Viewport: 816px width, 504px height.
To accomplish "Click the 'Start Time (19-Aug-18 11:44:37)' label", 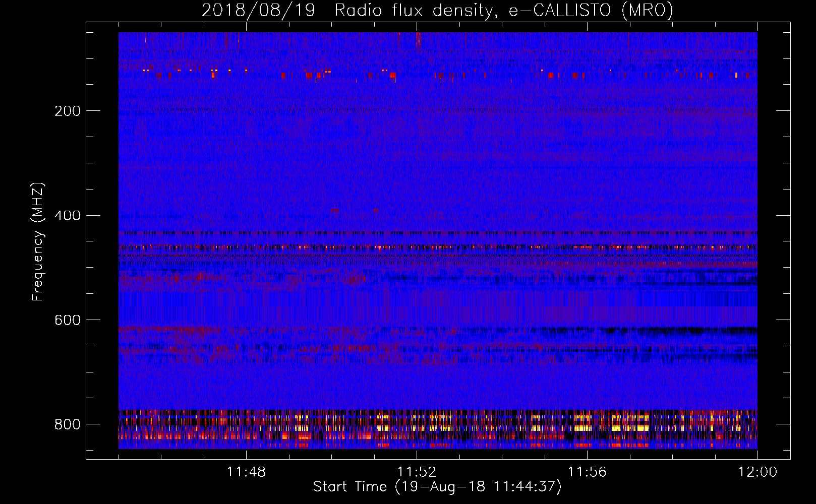I will tap(437, 487).
